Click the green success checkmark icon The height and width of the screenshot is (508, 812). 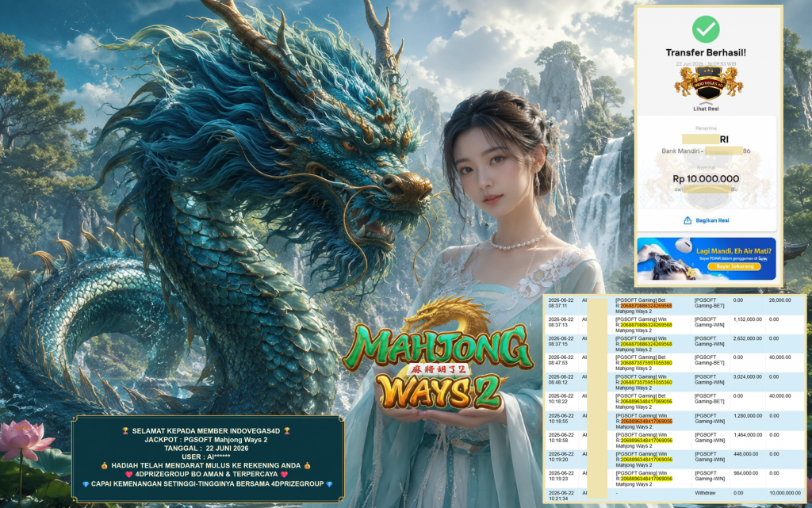706,29
